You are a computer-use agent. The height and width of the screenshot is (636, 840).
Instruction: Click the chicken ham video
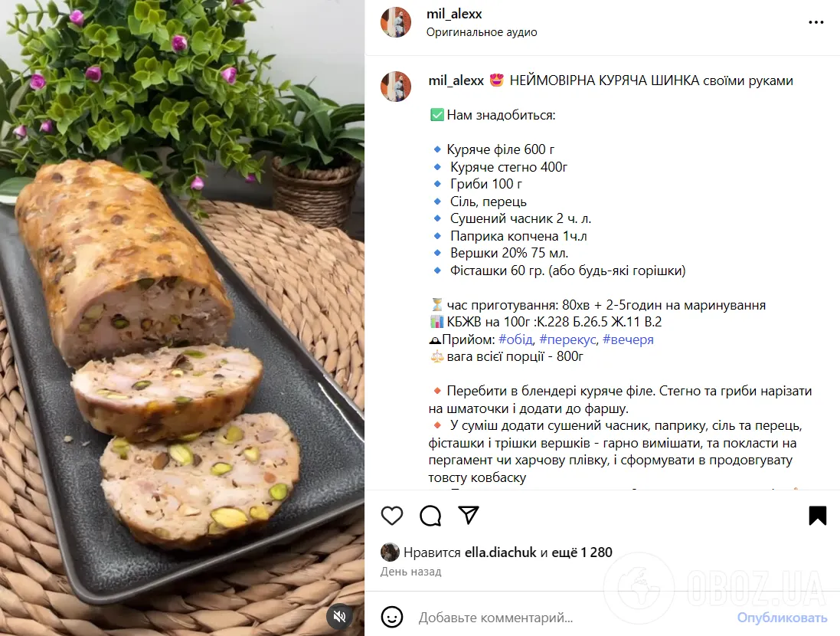click(182, 318)
